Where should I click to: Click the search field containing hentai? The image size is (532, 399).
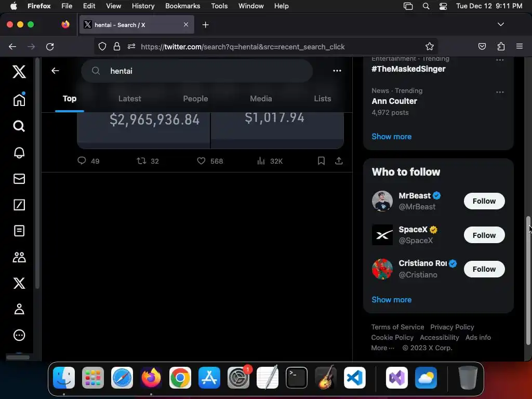[197, 71]
